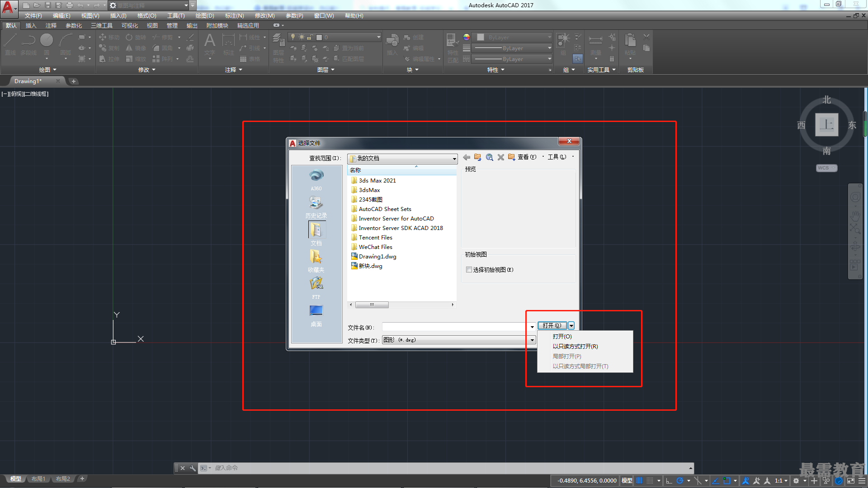The height and width of the screenshot is (488, 868).
Task: Switch to the 布局1 layout tab
Action: tap(38, 479)
